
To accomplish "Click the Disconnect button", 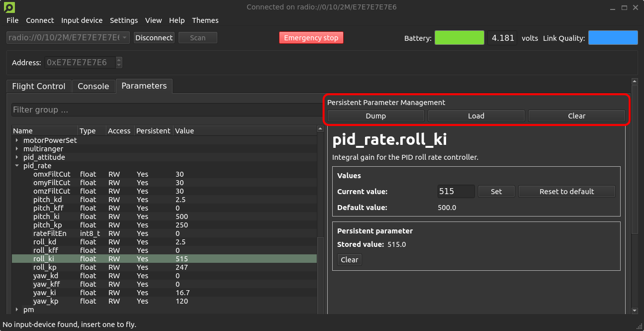I will pyautogui.click(x=154, y=38).
